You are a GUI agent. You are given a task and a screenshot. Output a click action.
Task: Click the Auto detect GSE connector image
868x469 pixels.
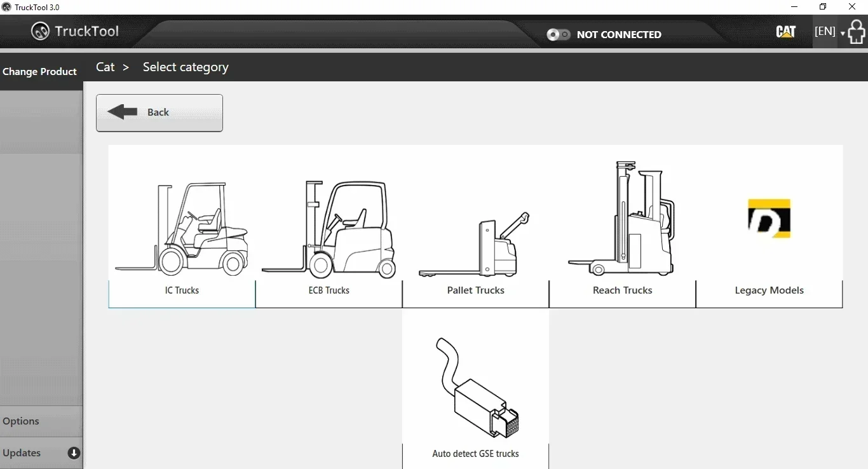[x=477, y=388]
